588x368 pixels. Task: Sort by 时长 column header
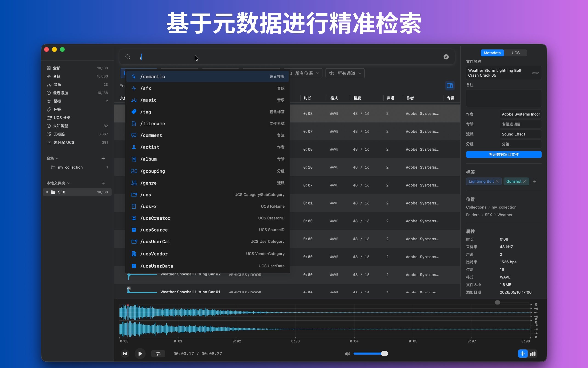click(308, 98)
